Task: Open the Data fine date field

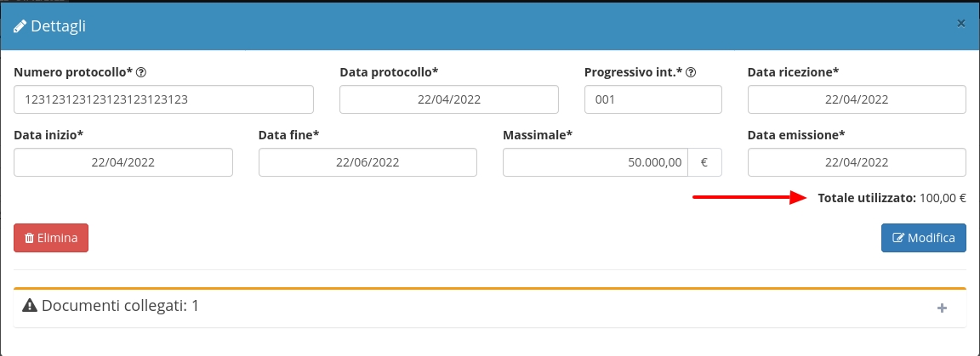Action: pos(367,162)
